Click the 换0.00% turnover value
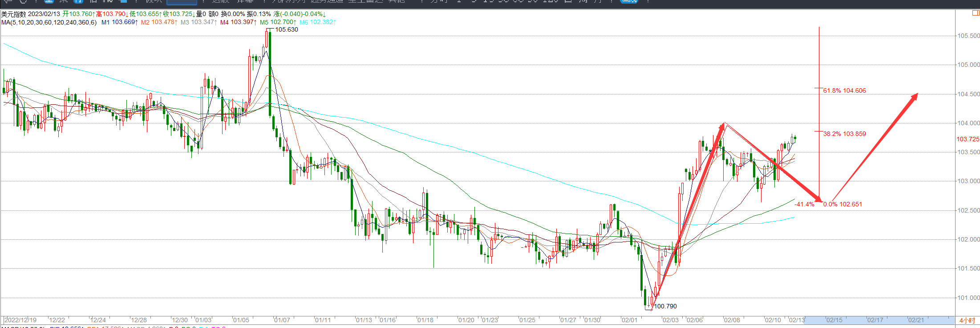Screen dimensions: 980x328 (x=233, y=14)
